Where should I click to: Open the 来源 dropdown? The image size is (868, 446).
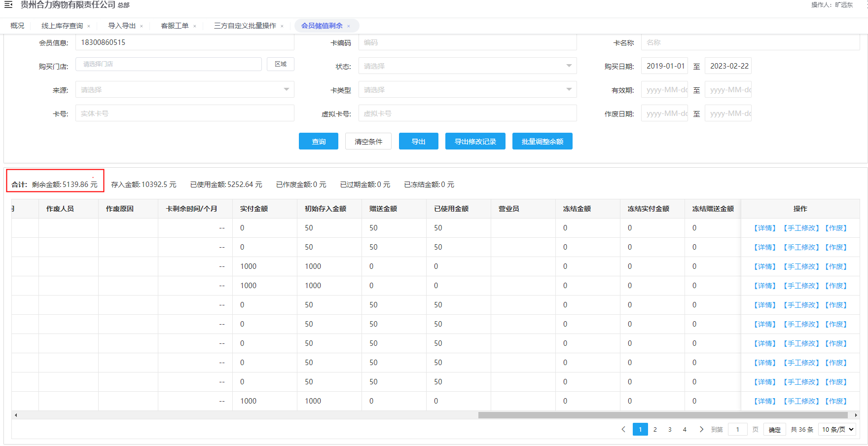[x=184, y=90]
